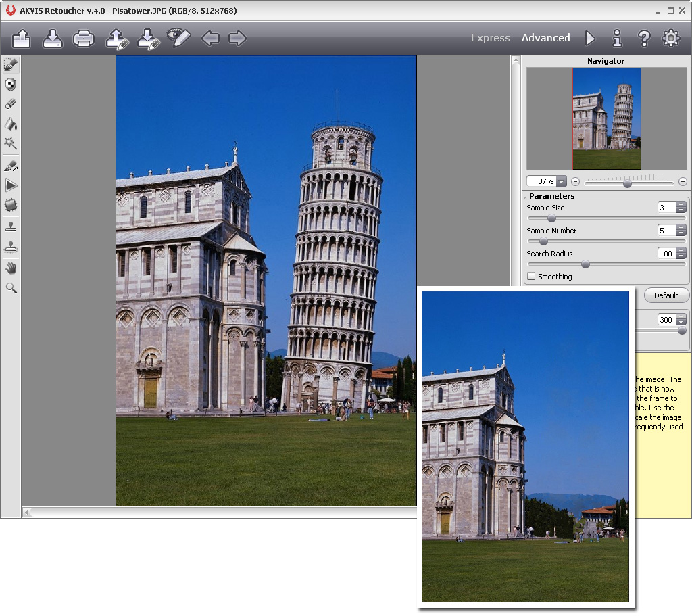Click the Navigator preview thumbnail

coord(606,118)
